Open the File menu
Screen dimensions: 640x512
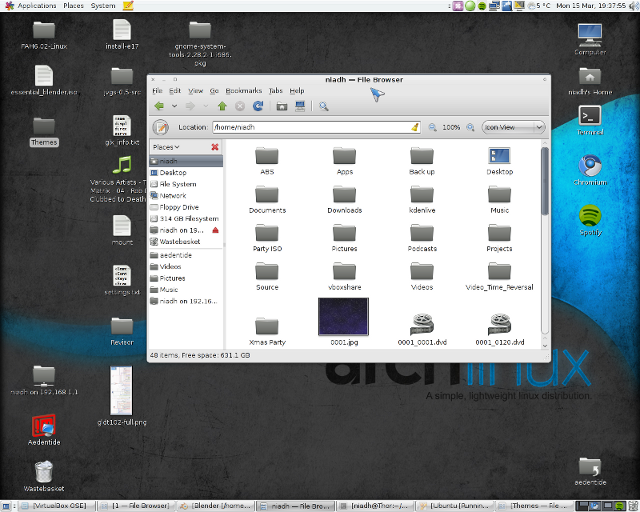(x=157, y=91)
